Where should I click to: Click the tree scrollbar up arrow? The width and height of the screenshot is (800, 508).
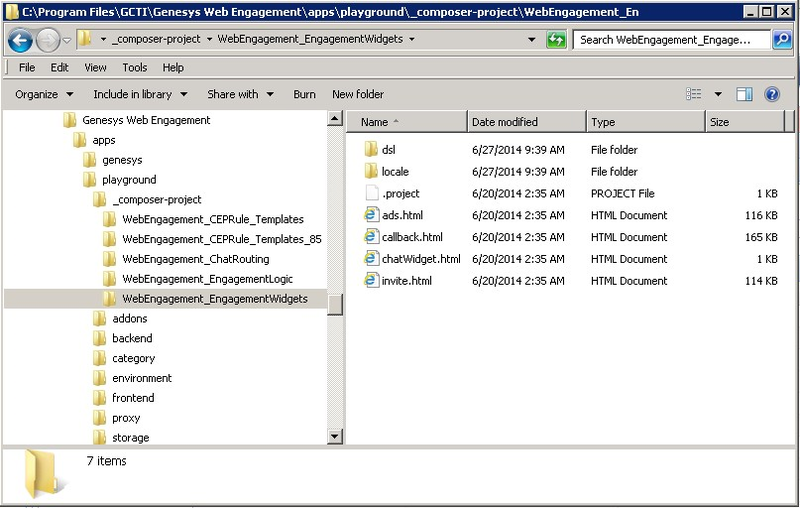coord(334,119)
